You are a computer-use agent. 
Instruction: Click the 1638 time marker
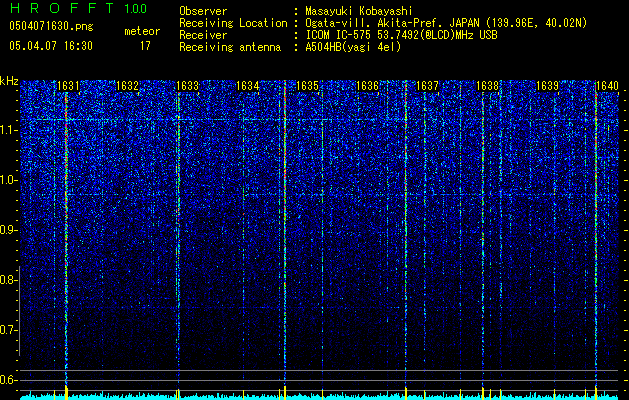pos(487,86)
